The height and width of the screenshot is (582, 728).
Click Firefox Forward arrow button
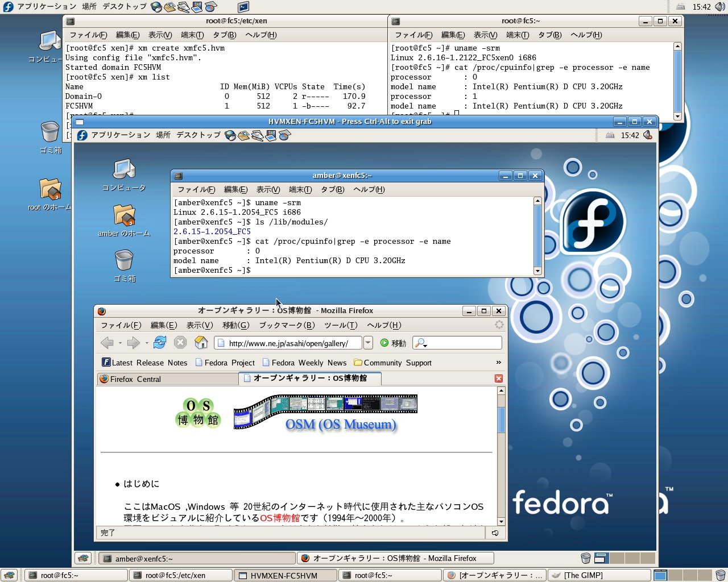[133, 343]
